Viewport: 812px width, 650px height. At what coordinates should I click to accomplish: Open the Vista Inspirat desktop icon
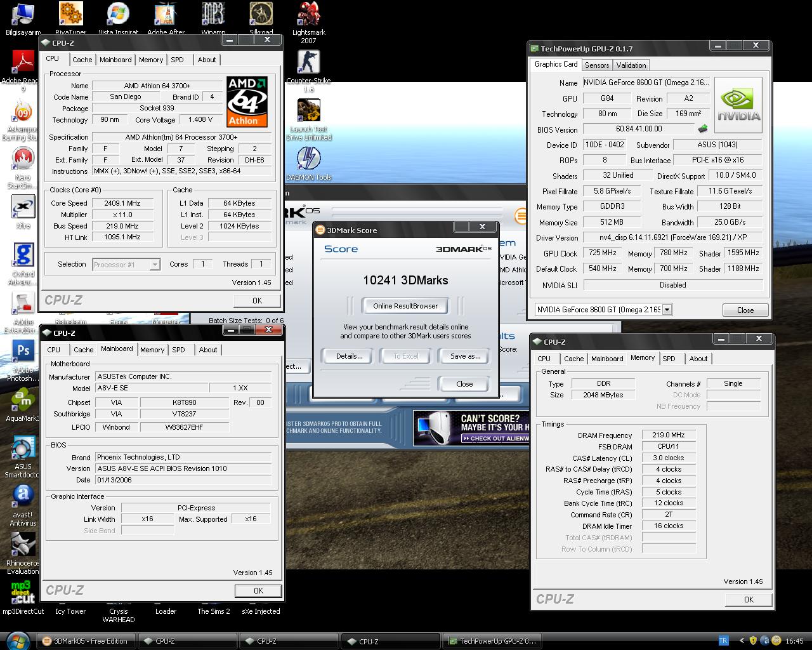tap(118, 14)
